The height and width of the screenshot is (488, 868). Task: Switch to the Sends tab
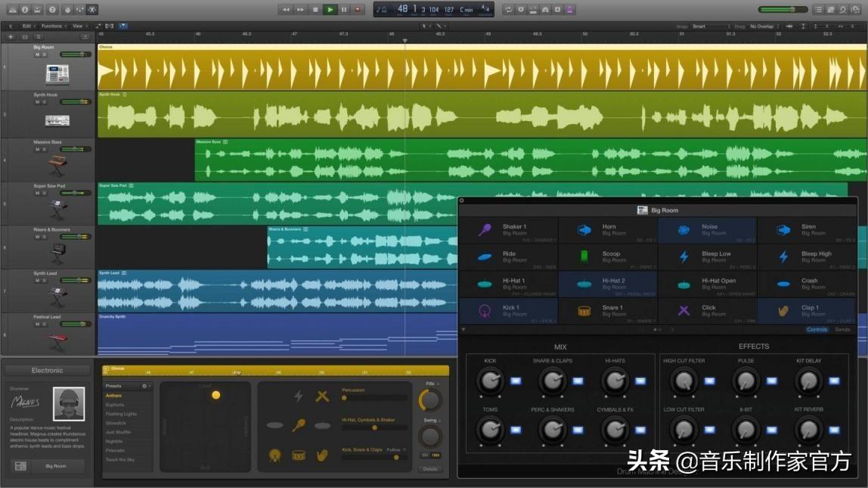(842, 330)
